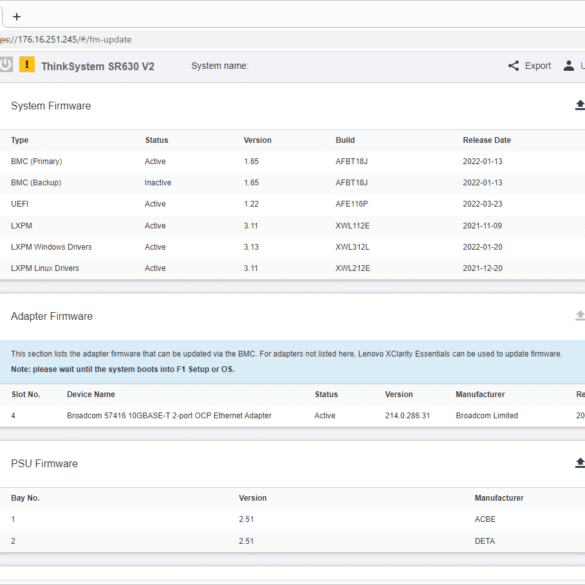The width and height of the screenshot is (585, 585).
Task: Select LXPM Linux Drivers row
Action: click(292, 268)
